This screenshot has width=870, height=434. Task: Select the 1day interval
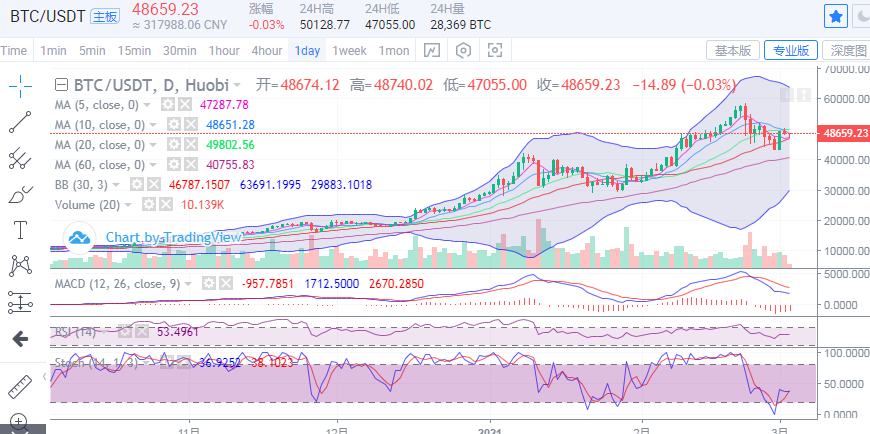307,51
